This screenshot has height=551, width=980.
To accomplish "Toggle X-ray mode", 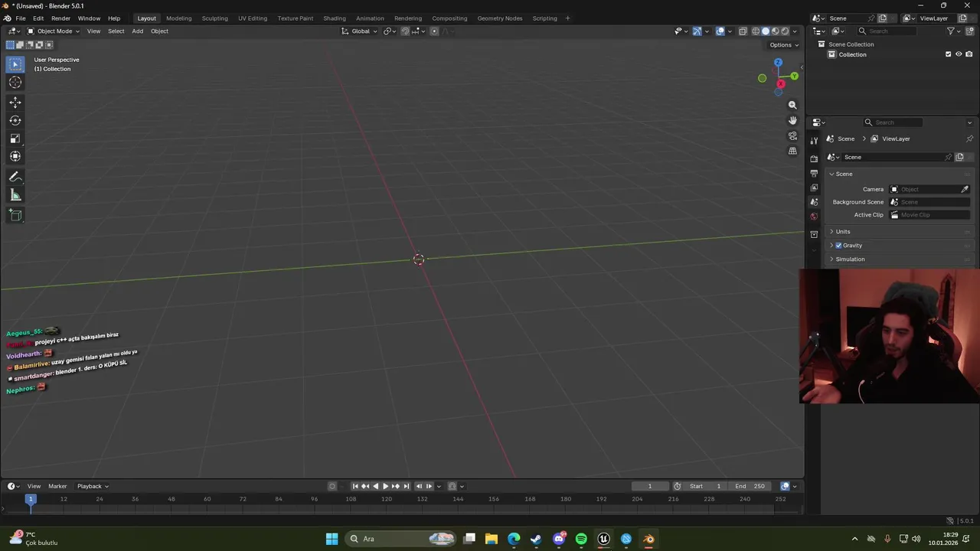I will pyautogui.click(x=743, y=31).
